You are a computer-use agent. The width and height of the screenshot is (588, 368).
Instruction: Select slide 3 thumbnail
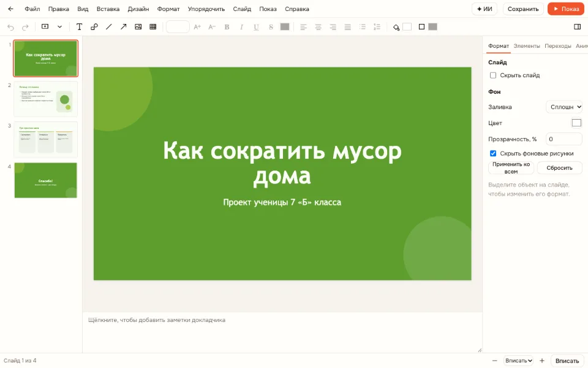pos(46,140)
